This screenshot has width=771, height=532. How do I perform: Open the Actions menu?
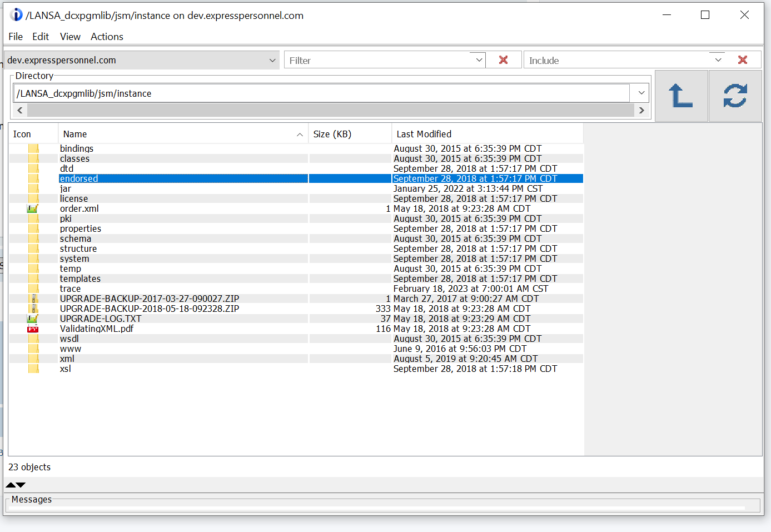pyautogui.click(x=107, y=37)
